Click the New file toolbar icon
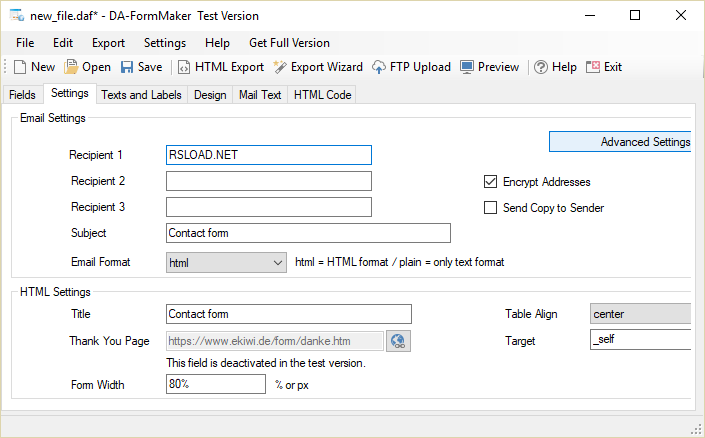705x438 pixels. point(20,67)
